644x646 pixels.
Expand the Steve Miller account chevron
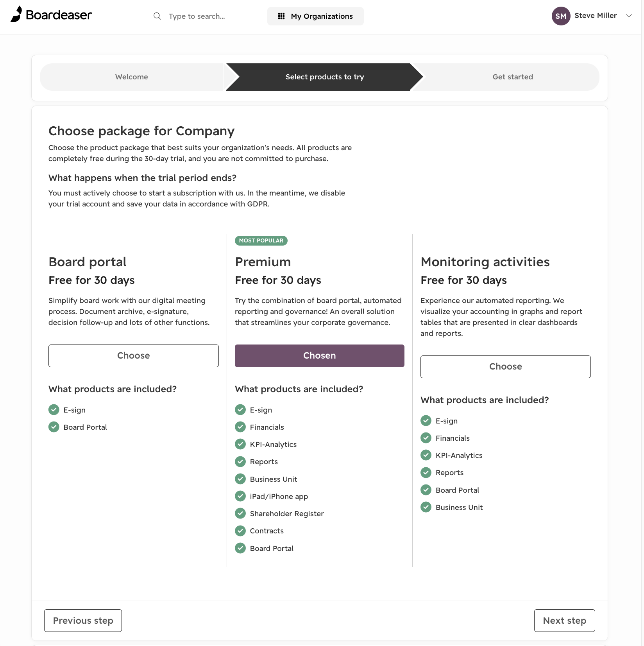point(629,16)
